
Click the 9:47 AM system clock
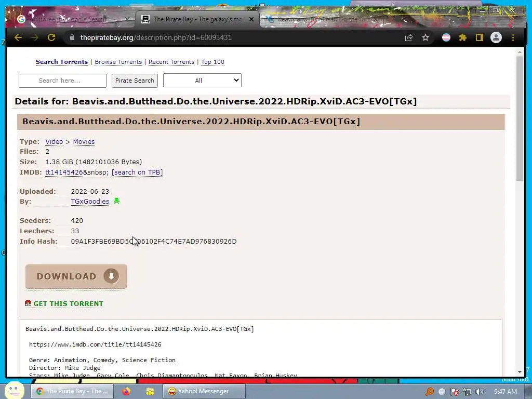point(505,392)
